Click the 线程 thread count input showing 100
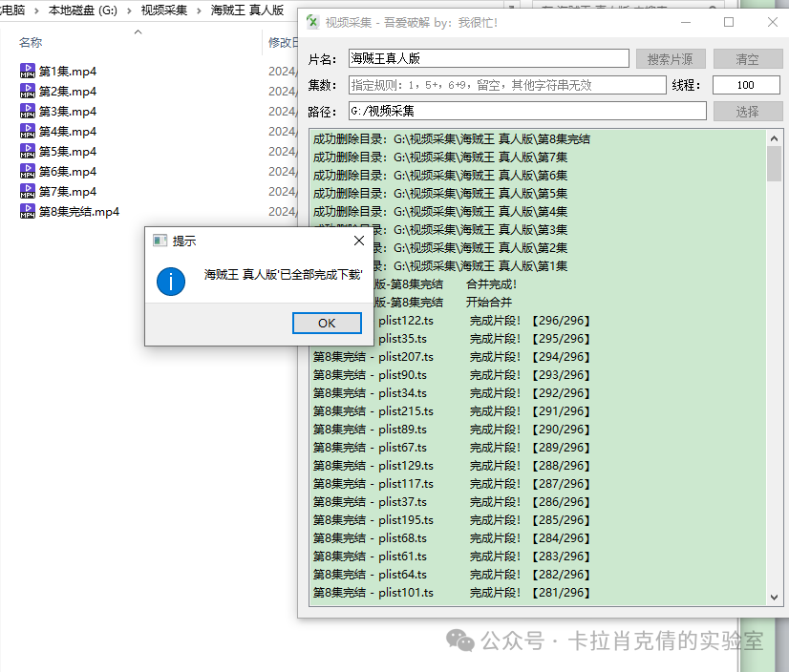The image size is (789, 672). pos(746,85)
